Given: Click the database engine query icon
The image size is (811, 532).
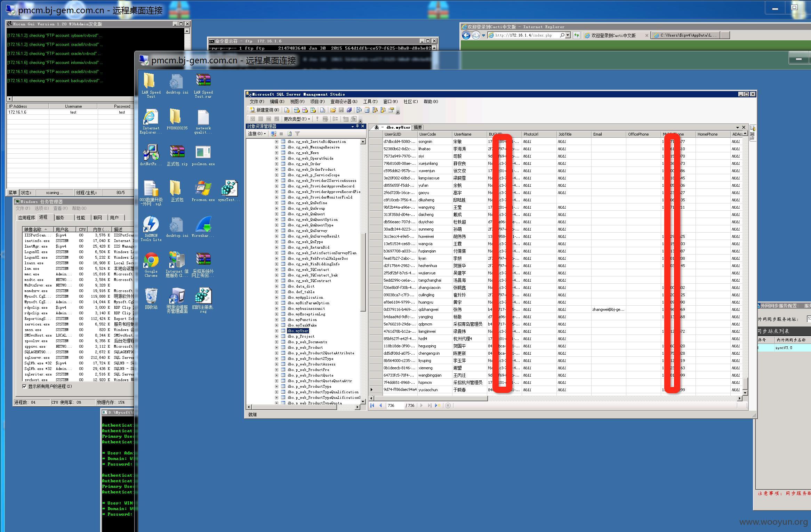Looking at the screenshot, I should 287,110.
